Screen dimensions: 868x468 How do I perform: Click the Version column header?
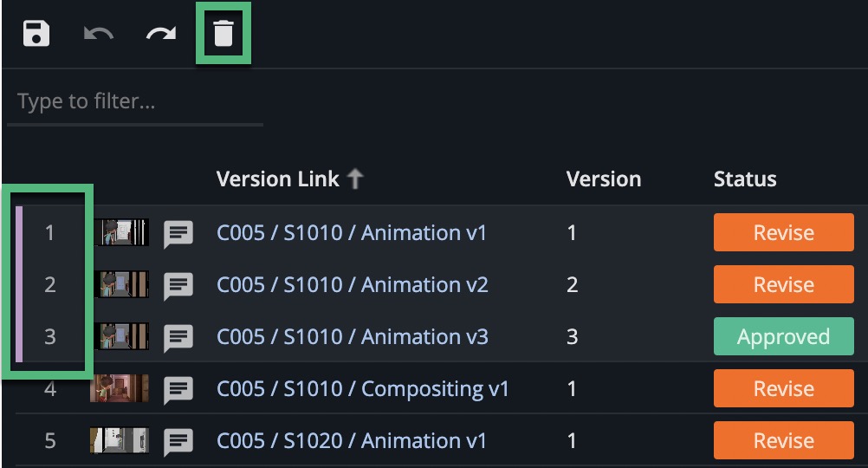(x=604, y=179)
